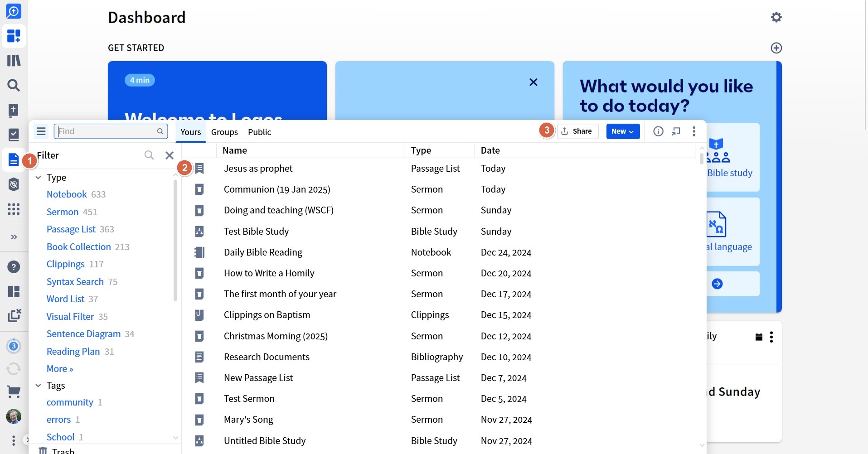
Task: Open the Help question-mark icon
Action: 14,267
